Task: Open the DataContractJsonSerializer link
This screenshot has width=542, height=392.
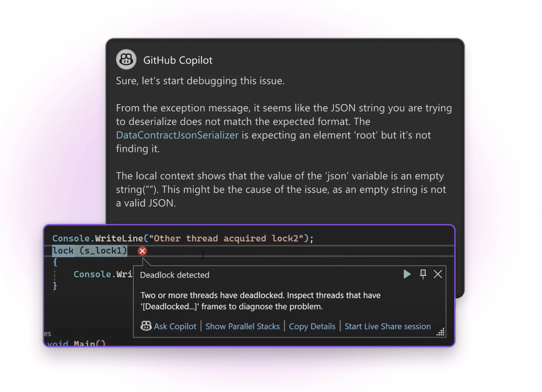Action: coord(177,135)
